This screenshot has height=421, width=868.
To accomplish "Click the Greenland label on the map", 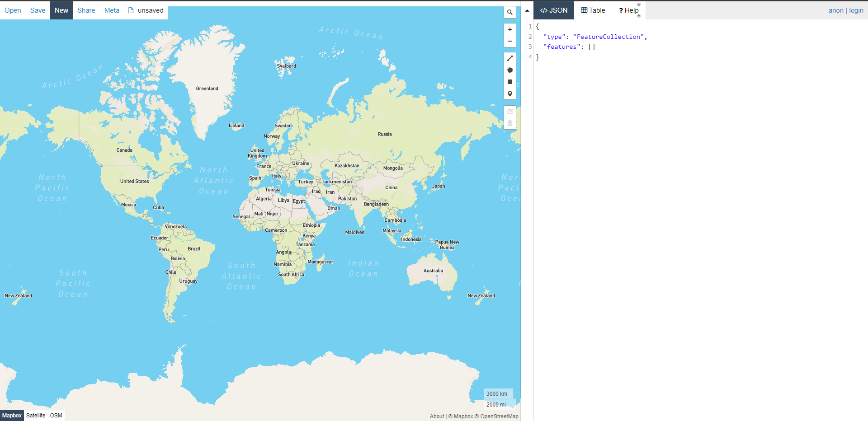I will tap(207, 89).
